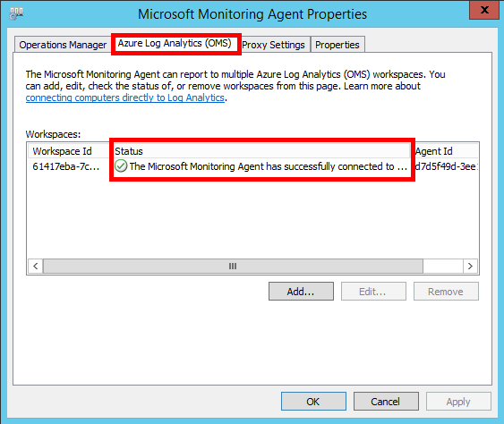Confirm with the OK button
The image size is (504, 424).
[313, 402]
